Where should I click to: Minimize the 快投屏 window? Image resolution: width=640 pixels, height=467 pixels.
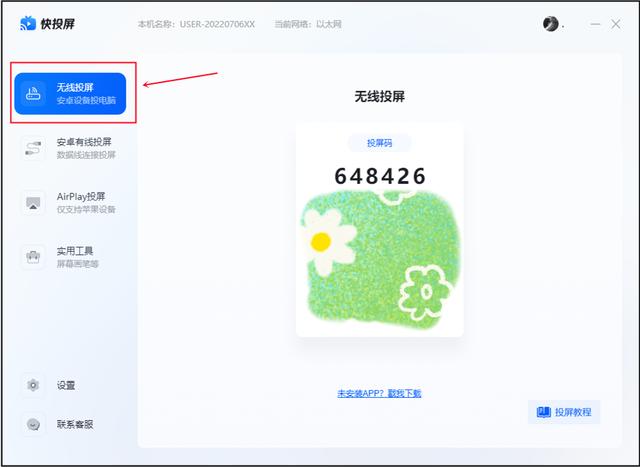(595, 24)
